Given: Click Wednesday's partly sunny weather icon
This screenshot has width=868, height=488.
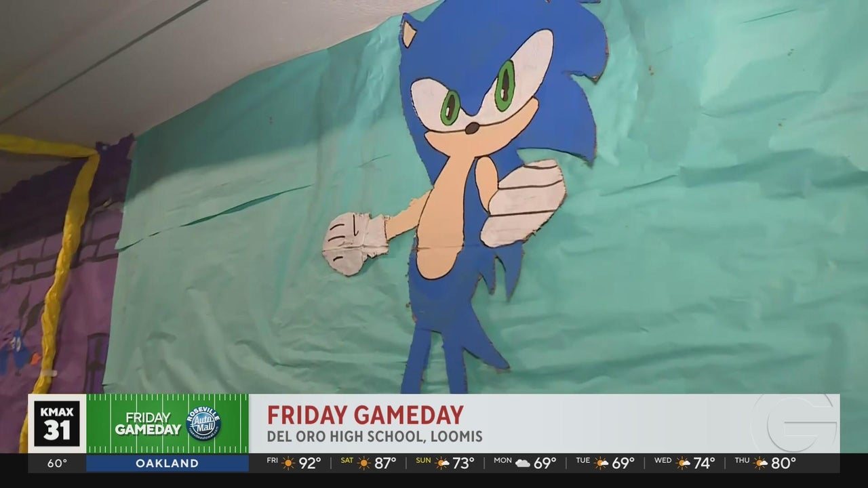Looking at the screenshot, I should click(x=682, y=464).
